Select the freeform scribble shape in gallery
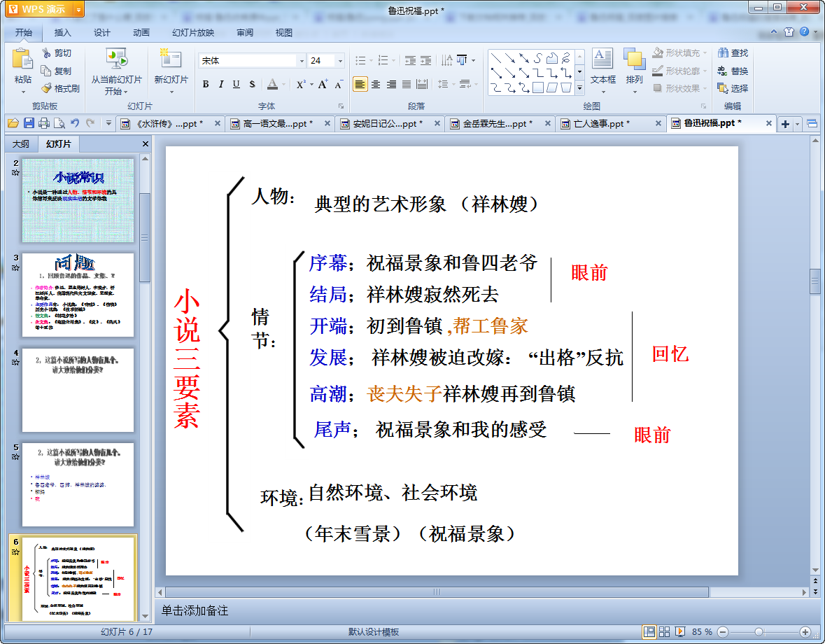 coord(565,58)
